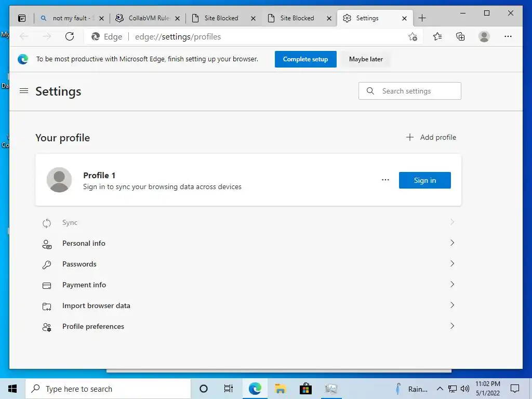Click the Search settings field
The width and height of the screenshot is (532, 399).
[410, 91]
